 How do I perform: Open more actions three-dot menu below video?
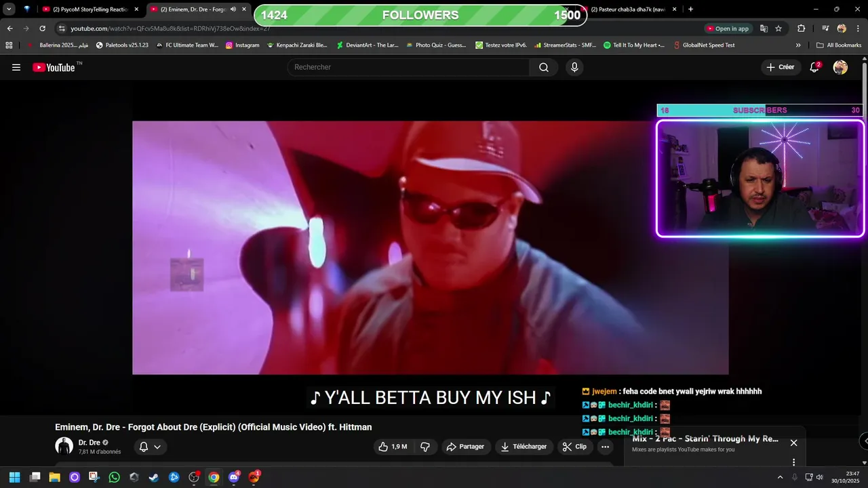[x=605, y=447]
